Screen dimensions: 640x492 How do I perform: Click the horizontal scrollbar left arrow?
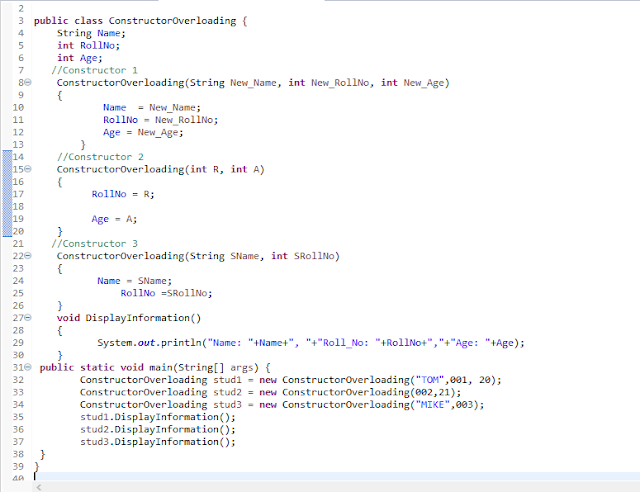(39, 486)
